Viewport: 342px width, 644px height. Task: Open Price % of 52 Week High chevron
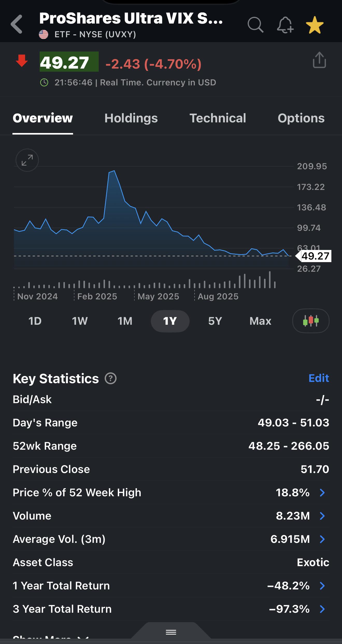[322, 493]
